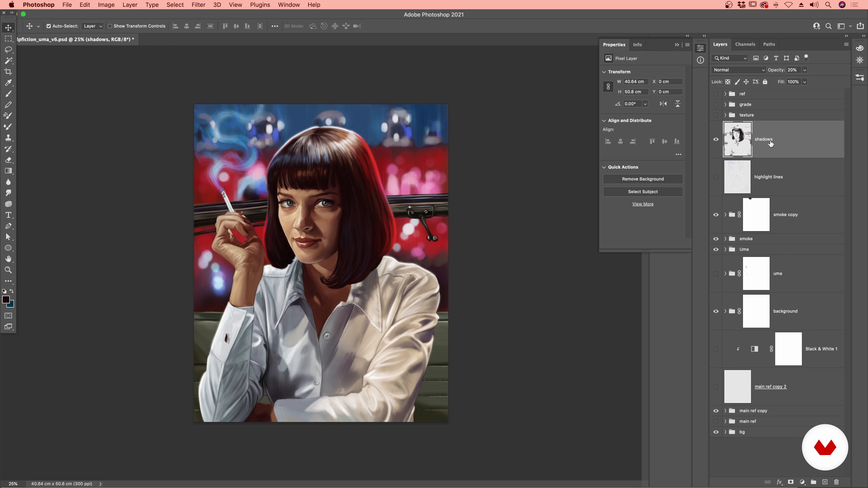
Task: Select the Ellipse shape tool
Action: pyautogui.click(x=8, y=248)
